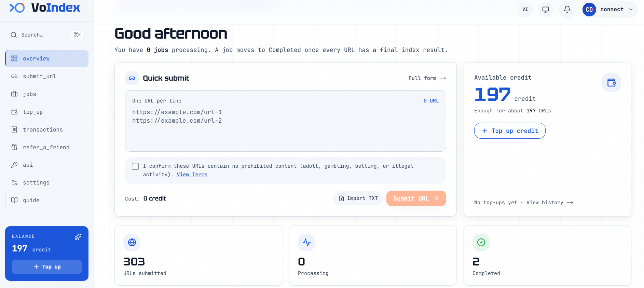Click the '303' URLs submitted value
Viewport: 644px width, 288px height.
(x=134, y=262)
